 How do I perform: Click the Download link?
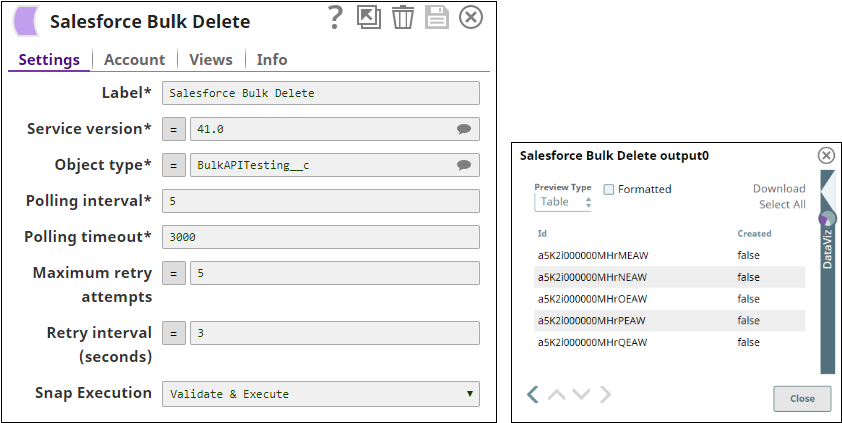(x=779, y=188)
